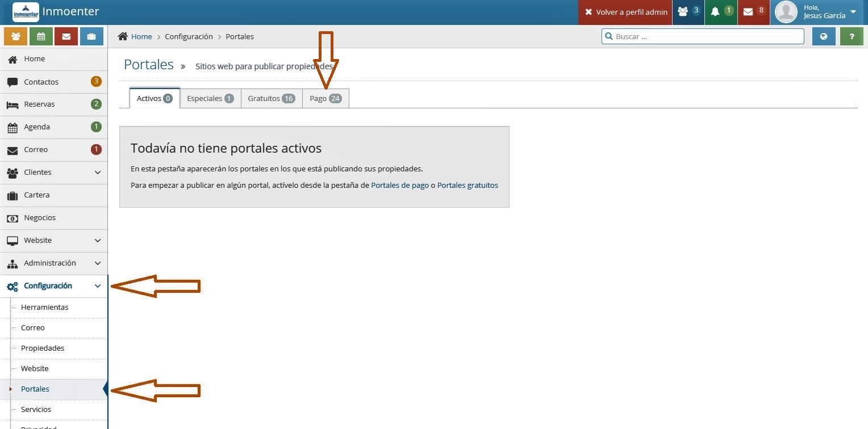Open Correo main sidebar item
Image resolution: width=868 pixels, height=429 pixels.
(x=53, y=150)
